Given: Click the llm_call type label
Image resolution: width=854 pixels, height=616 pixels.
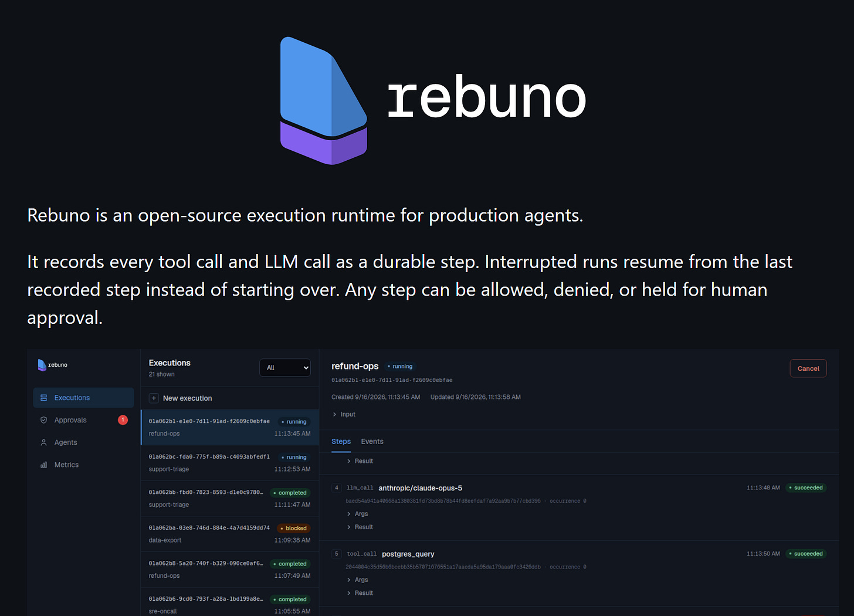Looking at the screenshot, I should pyautogui.click(x=360, y=488).
